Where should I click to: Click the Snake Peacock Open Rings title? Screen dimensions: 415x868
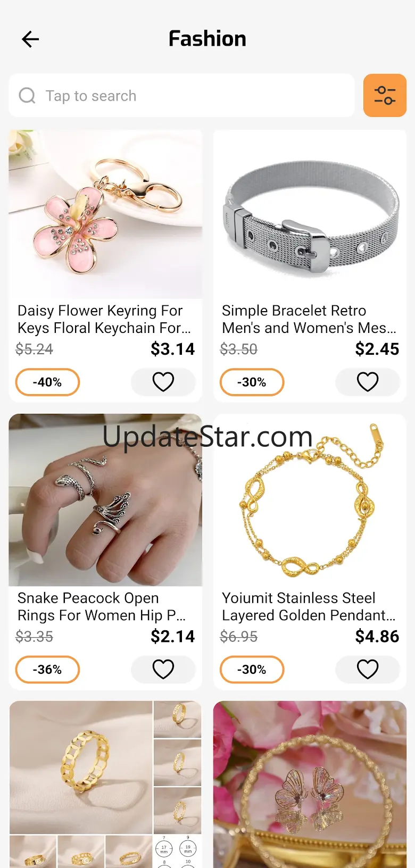point(102,606)
